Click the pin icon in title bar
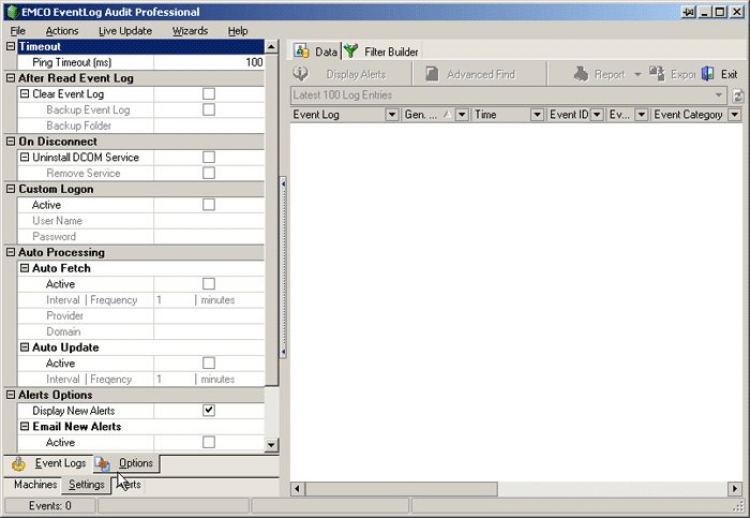This screenshot has height=518, width=750. pyautogui.click(x=688, y=12)
